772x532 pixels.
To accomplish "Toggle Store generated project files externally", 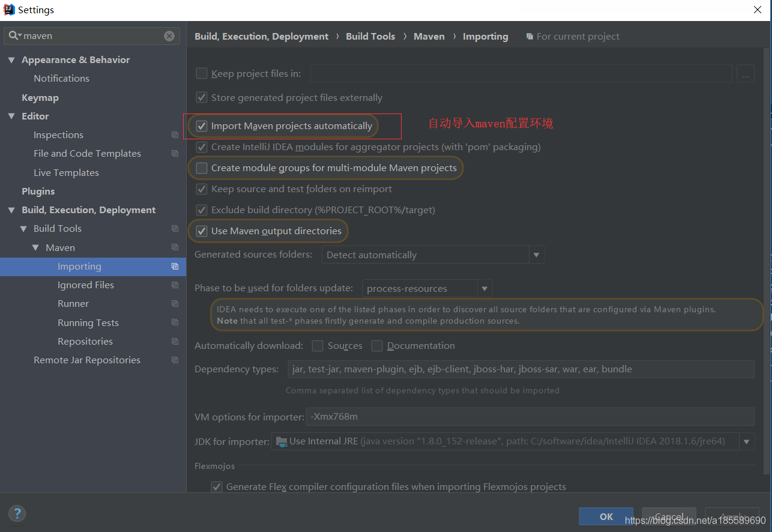I will pos(202,97).
